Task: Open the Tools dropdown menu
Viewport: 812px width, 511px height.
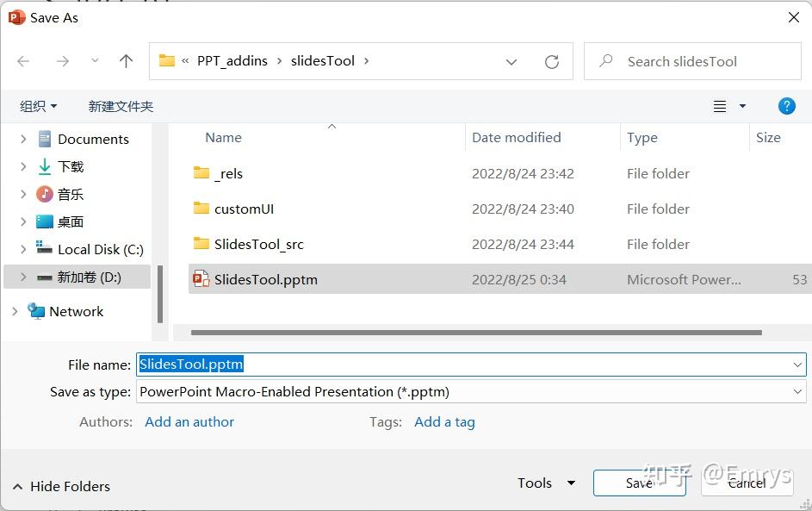Action: (546, 483)
